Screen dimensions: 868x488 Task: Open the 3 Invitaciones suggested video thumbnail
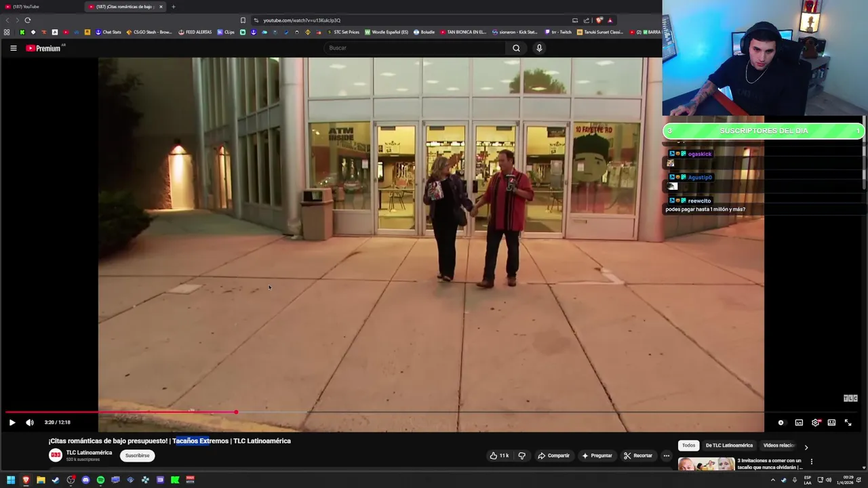point(706,464)
